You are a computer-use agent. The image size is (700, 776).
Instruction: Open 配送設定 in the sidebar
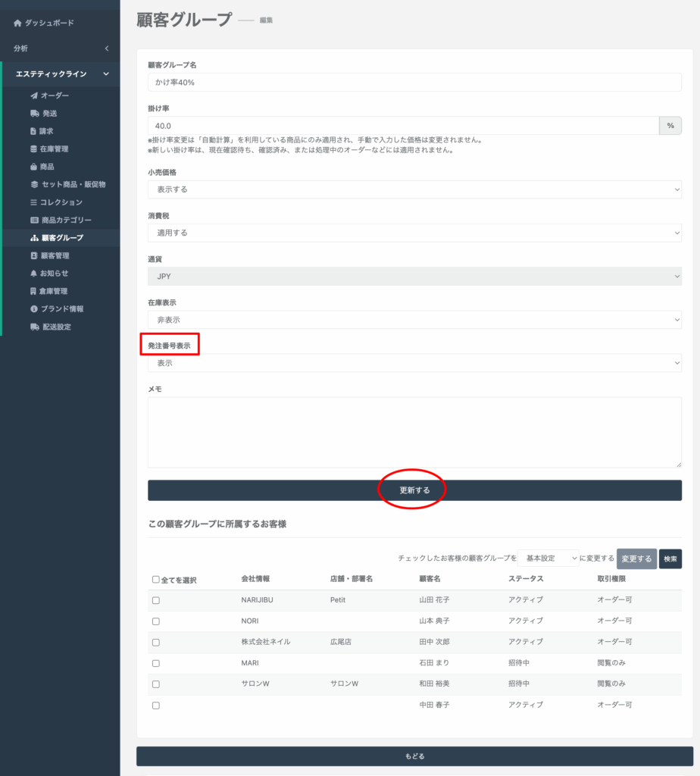pos(57,327)
